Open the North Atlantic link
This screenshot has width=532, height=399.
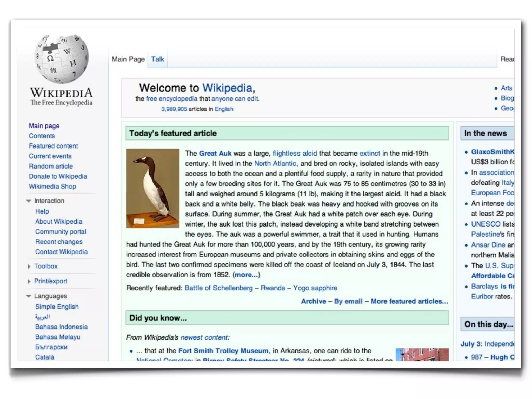pyautogui.click(x=275, y=164)
